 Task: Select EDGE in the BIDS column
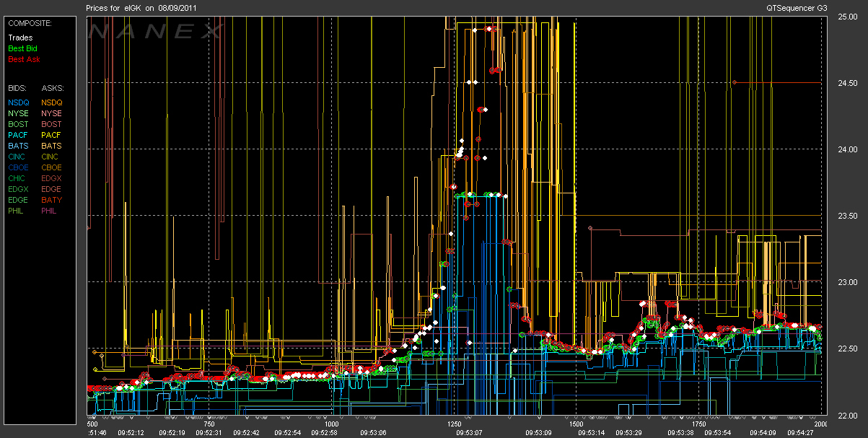(x=19, y=200)
